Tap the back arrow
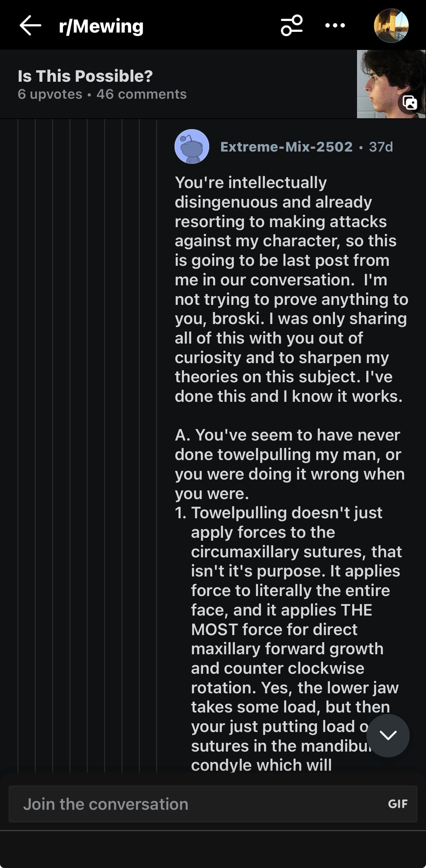Image resolution: width=426 pixels, height=868 pixels. pos(30,26)
